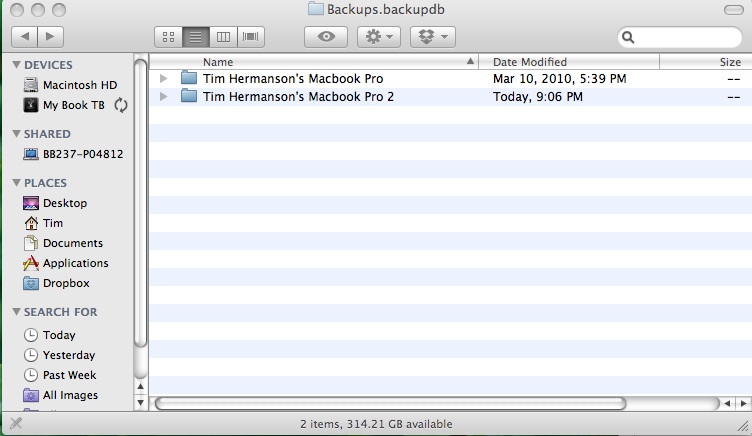This screenshot has width=752, height=436.
Task: Click the Backups.backupdb title folder icon
Action: click(316, 9)
